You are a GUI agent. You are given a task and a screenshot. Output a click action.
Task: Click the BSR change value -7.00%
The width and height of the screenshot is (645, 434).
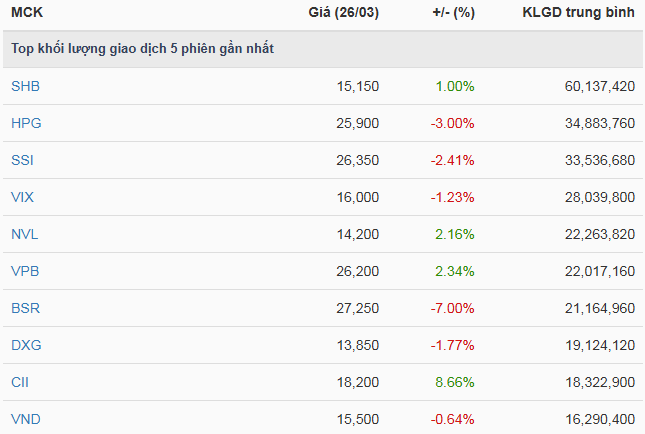(x=452, y=308)
